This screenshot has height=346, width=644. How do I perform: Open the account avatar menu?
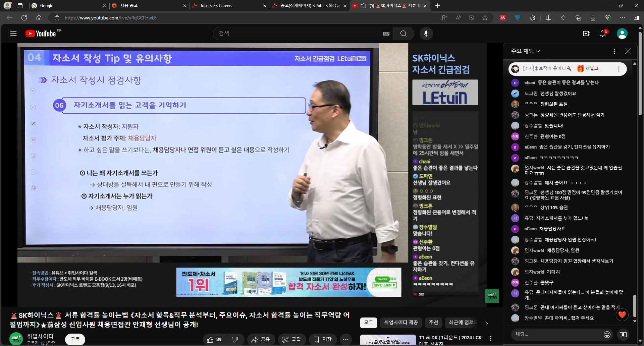coord(622,34)
